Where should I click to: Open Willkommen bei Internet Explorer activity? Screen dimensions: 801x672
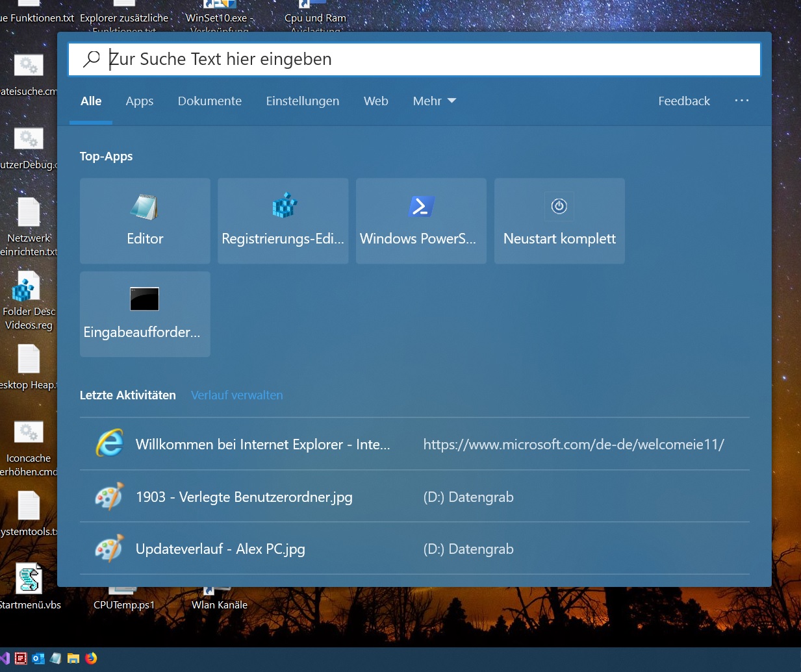tap(414, 443)
